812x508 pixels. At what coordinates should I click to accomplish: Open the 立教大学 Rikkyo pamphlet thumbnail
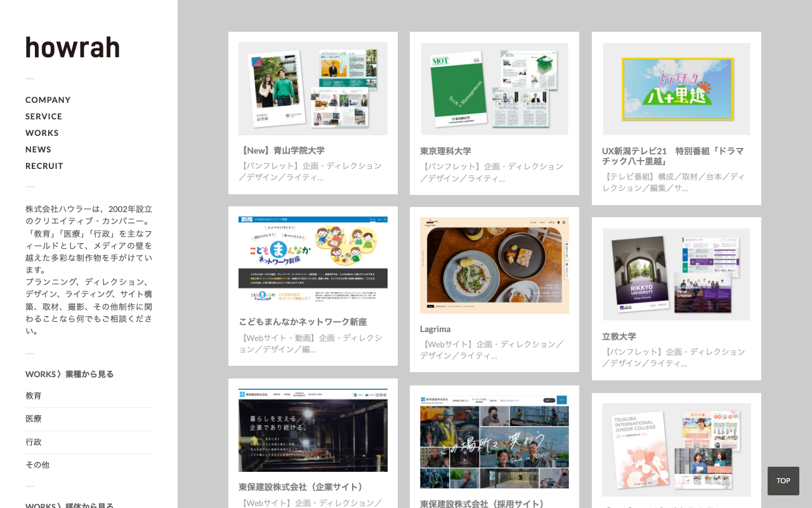tap(676, 274)
